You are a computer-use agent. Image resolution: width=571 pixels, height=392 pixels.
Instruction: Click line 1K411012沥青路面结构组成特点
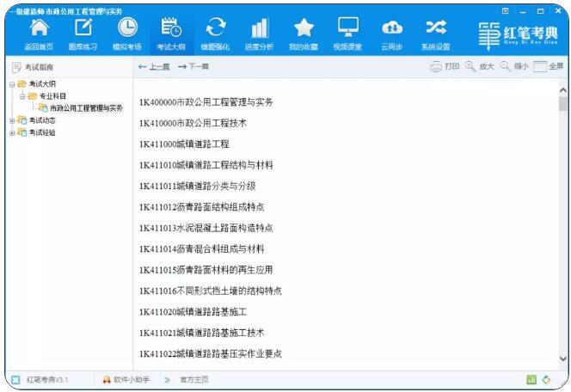(x=201, y=207)
